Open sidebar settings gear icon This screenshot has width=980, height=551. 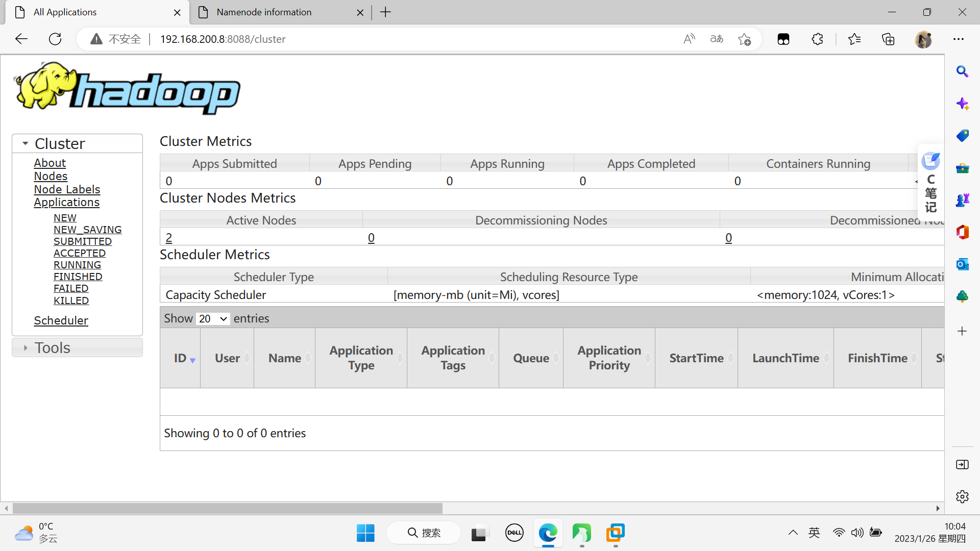point(962,496)
